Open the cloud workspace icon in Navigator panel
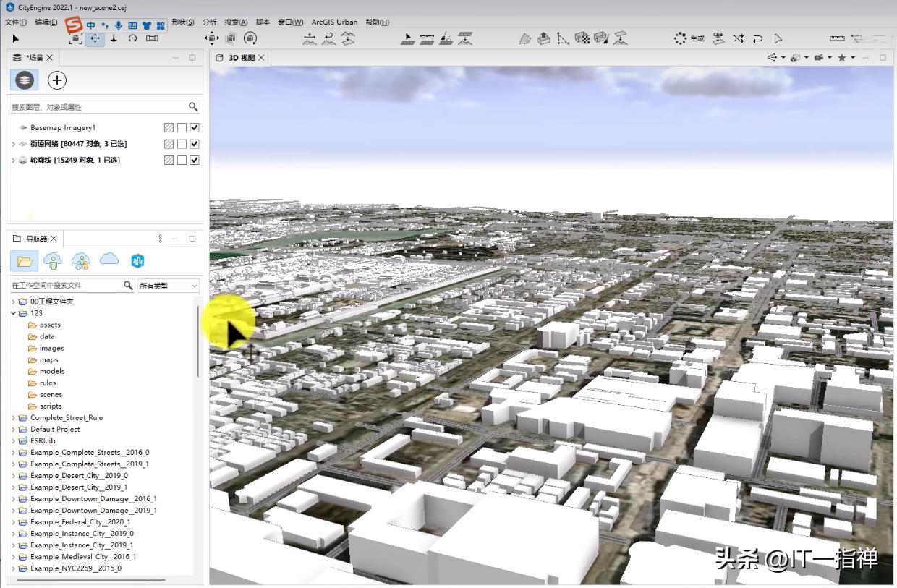 [x=109, y=260]
